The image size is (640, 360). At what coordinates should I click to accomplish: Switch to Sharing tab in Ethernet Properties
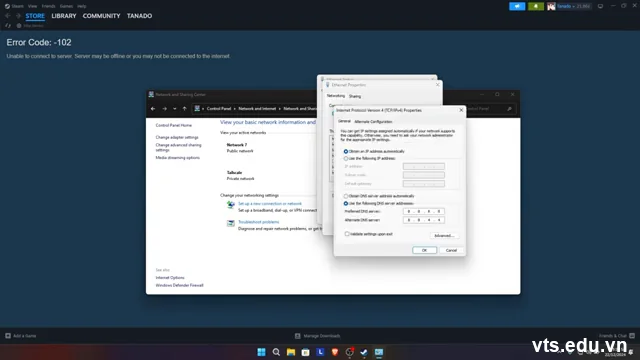pos(355,96)
